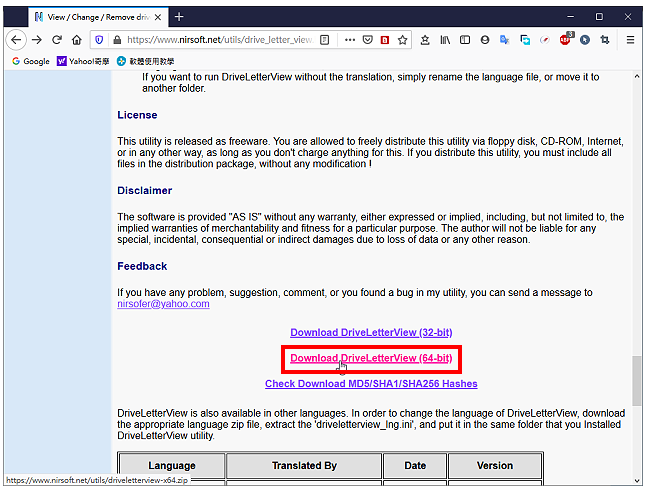Check Download MD5/SHA1/SHA256 Hashes link

(371, 383)
